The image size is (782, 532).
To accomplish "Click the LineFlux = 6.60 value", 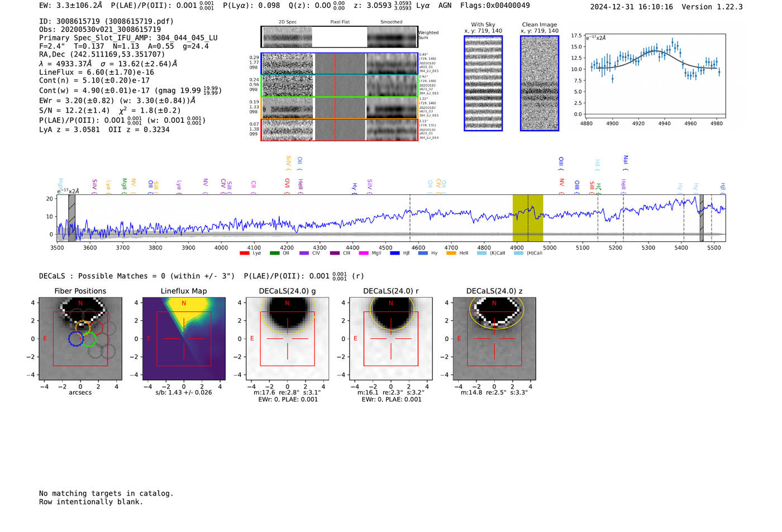I will 97,72.
